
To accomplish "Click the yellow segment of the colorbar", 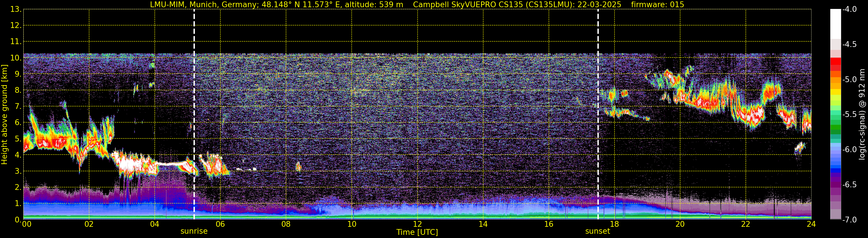I will coord(836,92).
